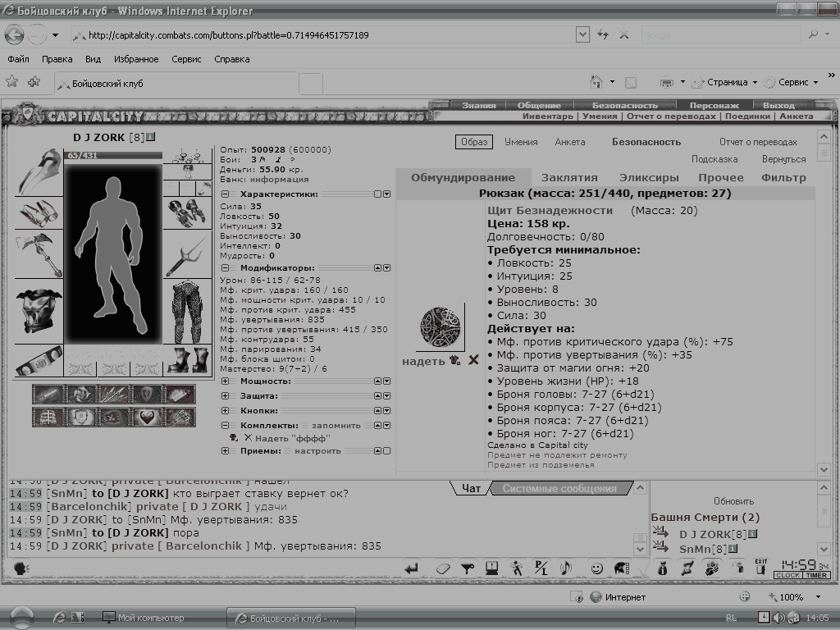Click the enter arrow send message icon
The width and height of the screenshot is (840, 630).
point(411,568)
